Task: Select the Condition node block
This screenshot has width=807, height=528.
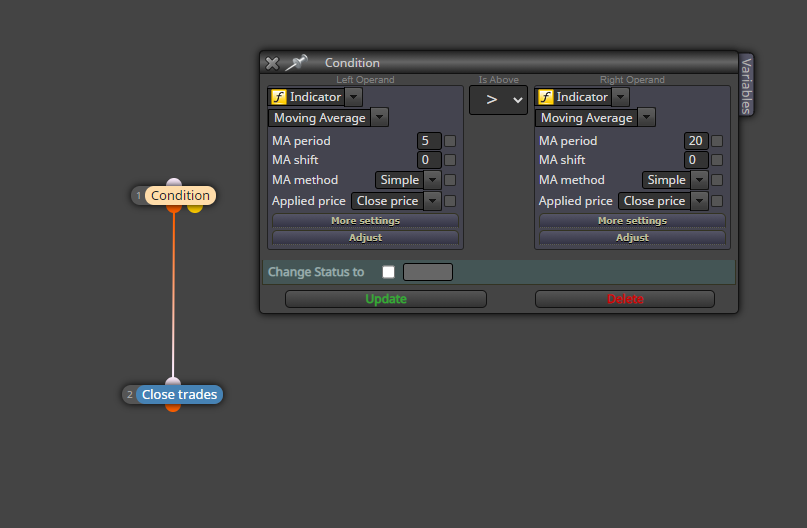Action: [x=180, y=196]
